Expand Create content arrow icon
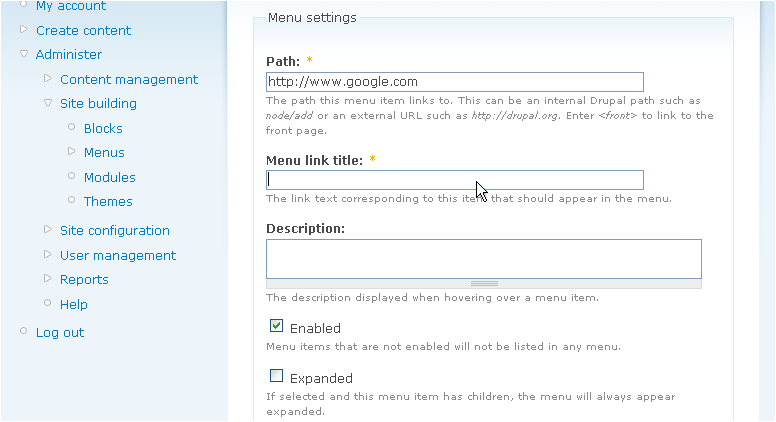Screen dimensions: 776x422 click(23, 29)
